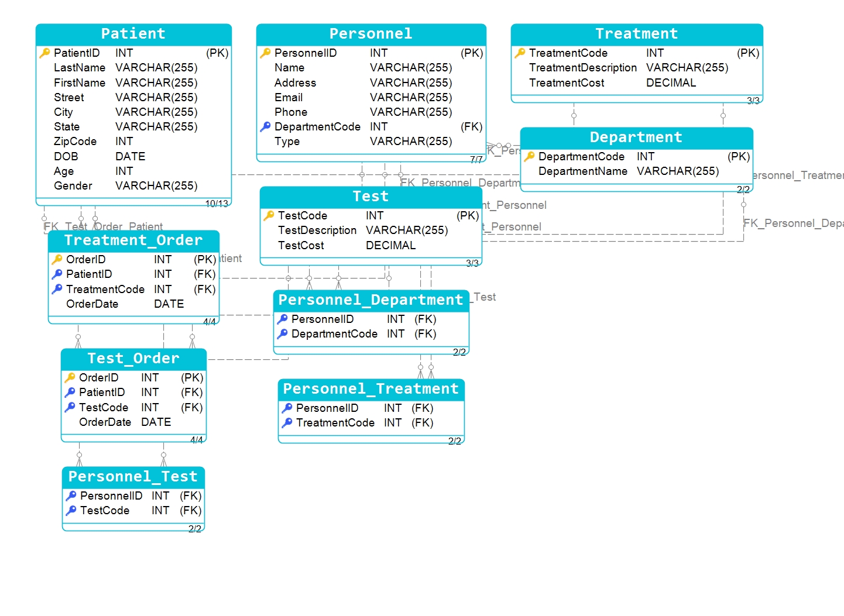Click the key icon next to DepartmentCode in Department
This screenshot has width=844, height=616.
point(529,156)
